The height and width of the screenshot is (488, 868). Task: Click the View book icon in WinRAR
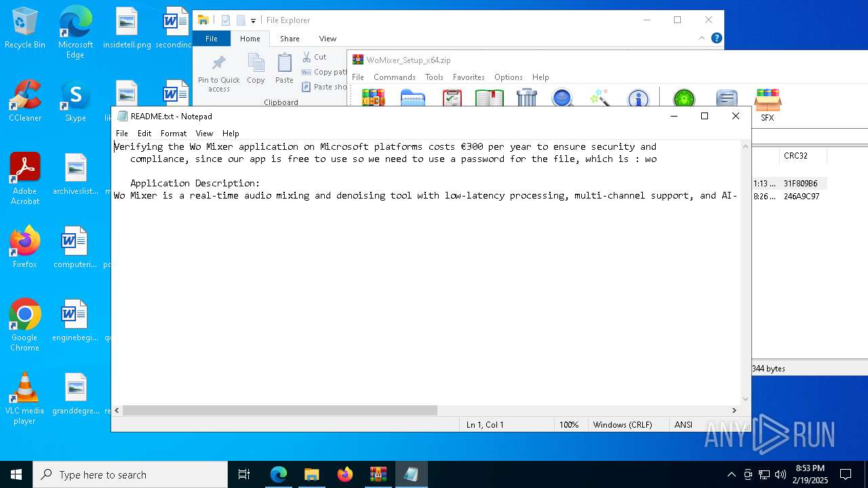click(489, 98)
